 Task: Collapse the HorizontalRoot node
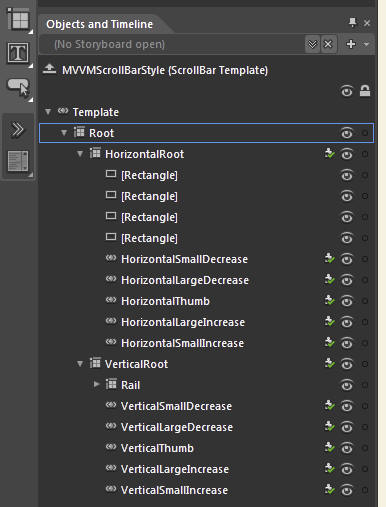[x=80, y=154]
